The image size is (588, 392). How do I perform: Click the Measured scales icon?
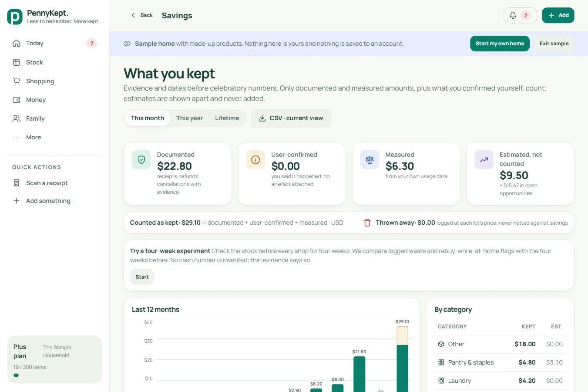pos(370,160)
